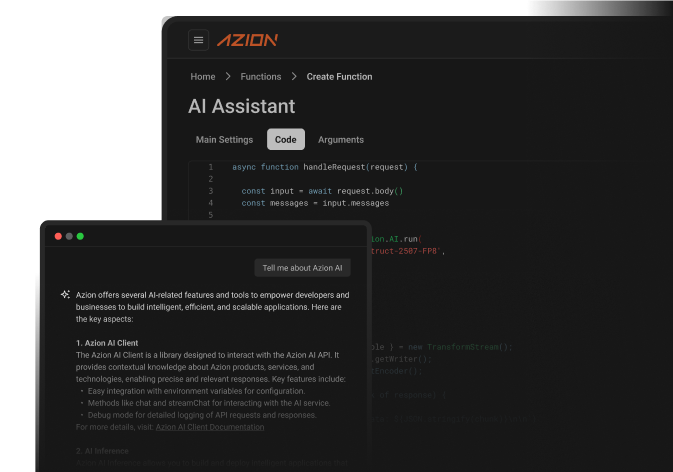
Task: Click the 'Tell me about Azion AI' message bubble
Action: 303,268
